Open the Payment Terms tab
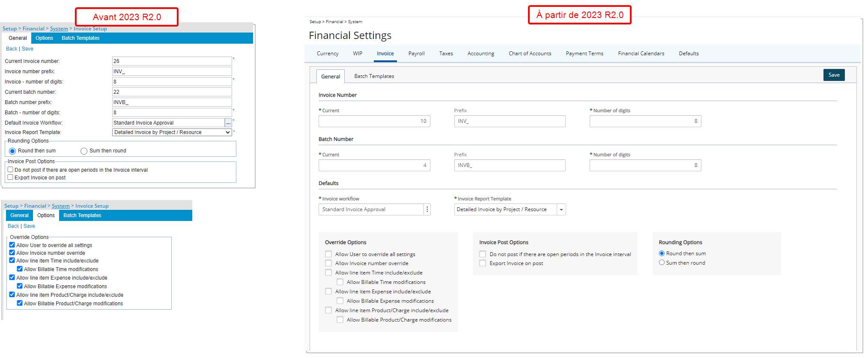The image size is (868, 358). click(x=585, y=54)
